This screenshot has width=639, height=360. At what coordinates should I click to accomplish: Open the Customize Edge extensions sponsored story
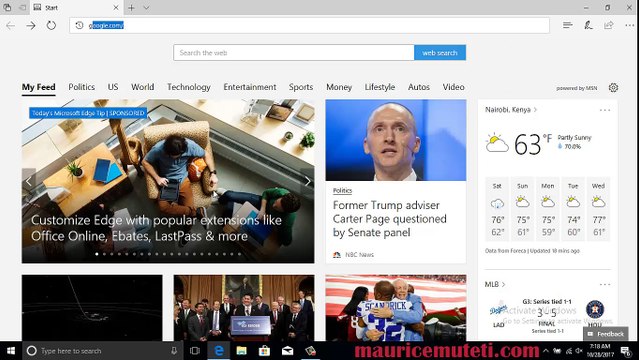(156, 228)
